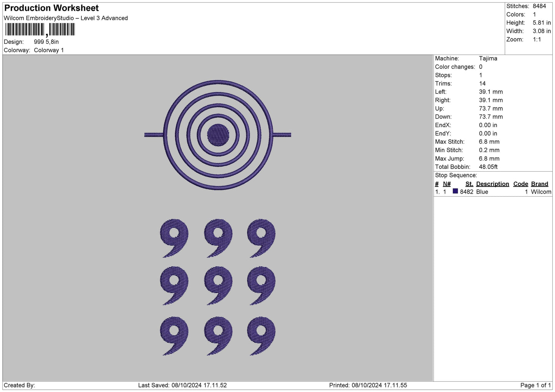Click the Right value "39.1 mm"
555x392 pixels.
click(491, 100)
